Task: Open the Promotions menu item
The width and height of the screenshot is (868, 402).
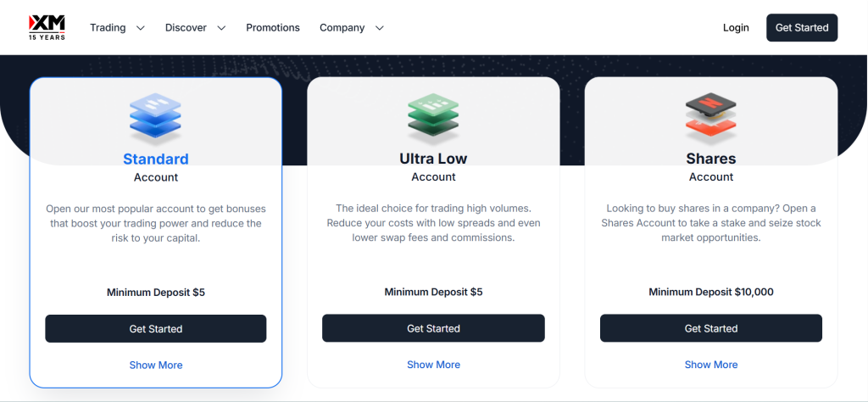Action: point(273,28)
